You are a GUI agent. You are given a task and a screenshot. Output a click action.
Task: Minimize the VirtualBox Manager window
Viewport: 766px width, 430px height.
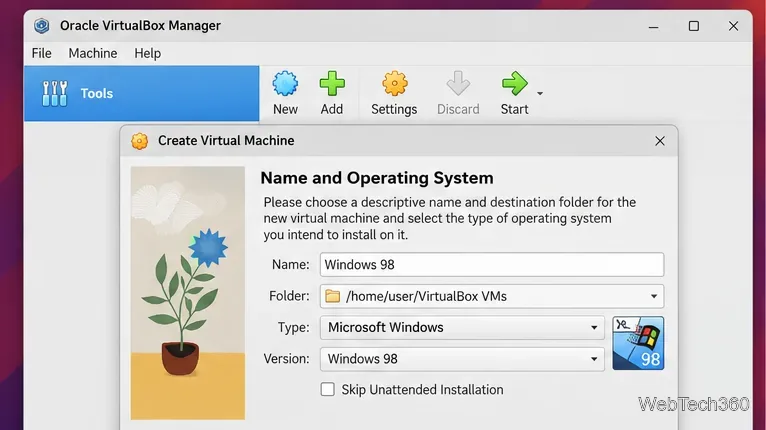click(654, 26)
